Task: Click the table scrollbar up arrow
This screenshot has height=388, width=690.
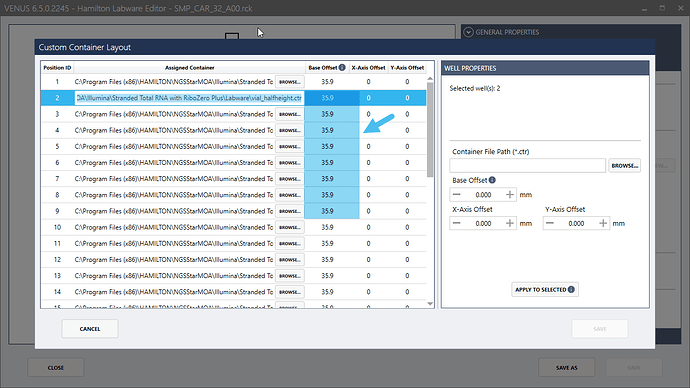Action: click(x=430, y=79)
